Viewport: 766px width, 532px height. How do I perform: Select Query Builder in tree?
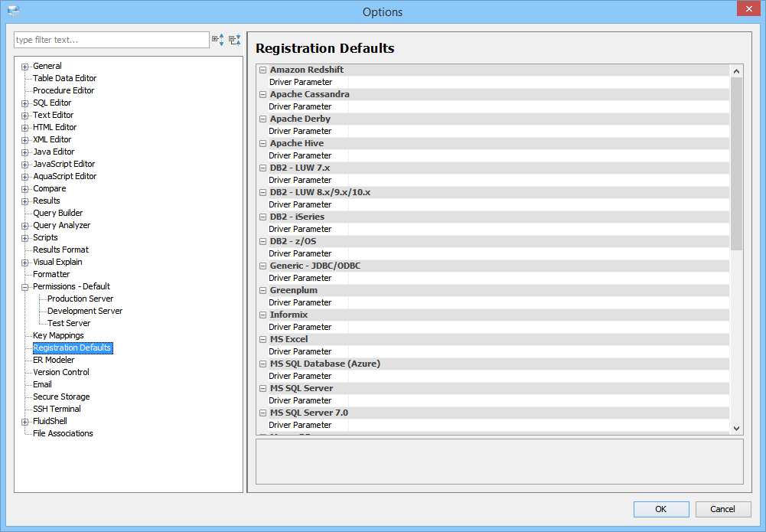(57, 213)
